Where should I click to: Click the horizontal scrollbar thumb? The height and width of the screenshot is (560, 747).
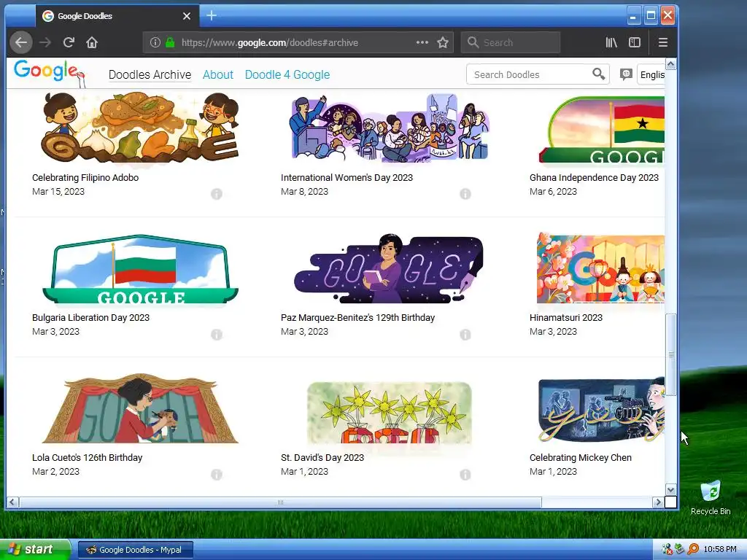point(280,502)
